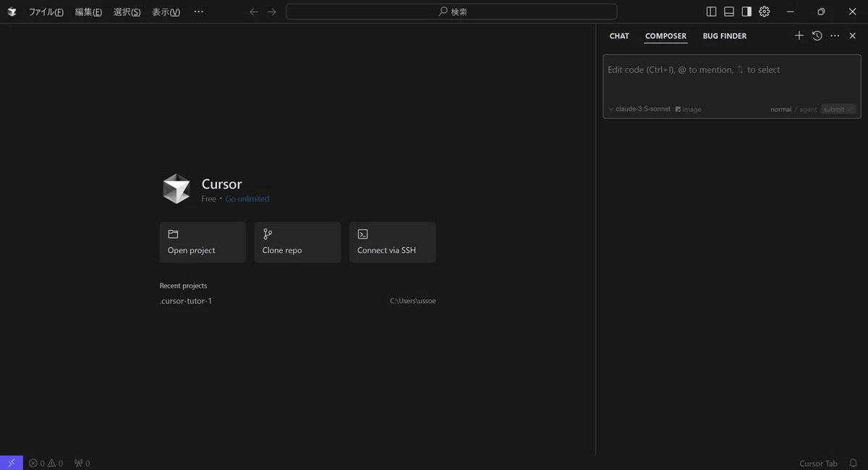
Task: Open notifications bell in status bar
Action: point(853,463)
